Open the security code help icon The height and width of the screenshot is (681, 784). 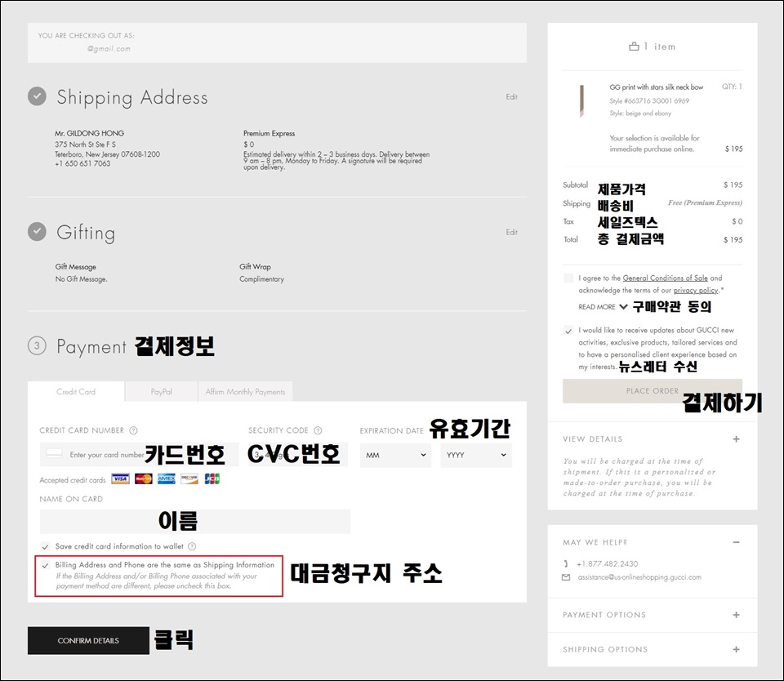point(318,430)
